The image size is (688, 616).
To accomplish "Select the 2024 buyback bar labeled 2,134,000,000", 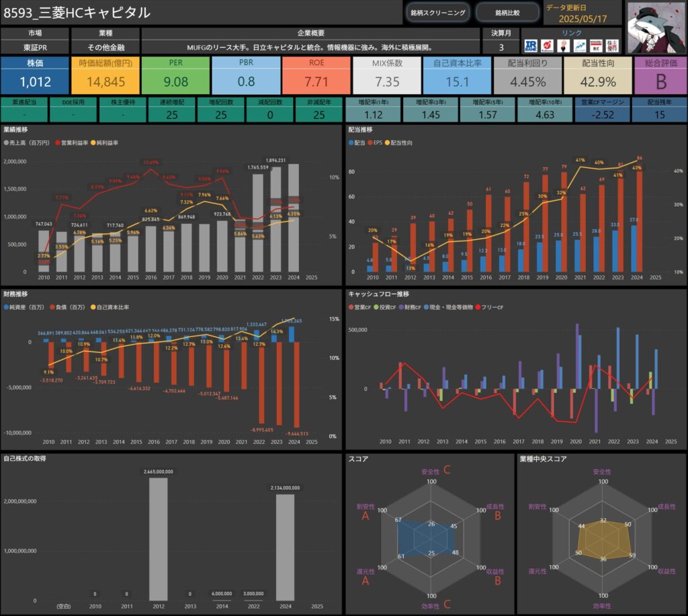I will 285,547.
